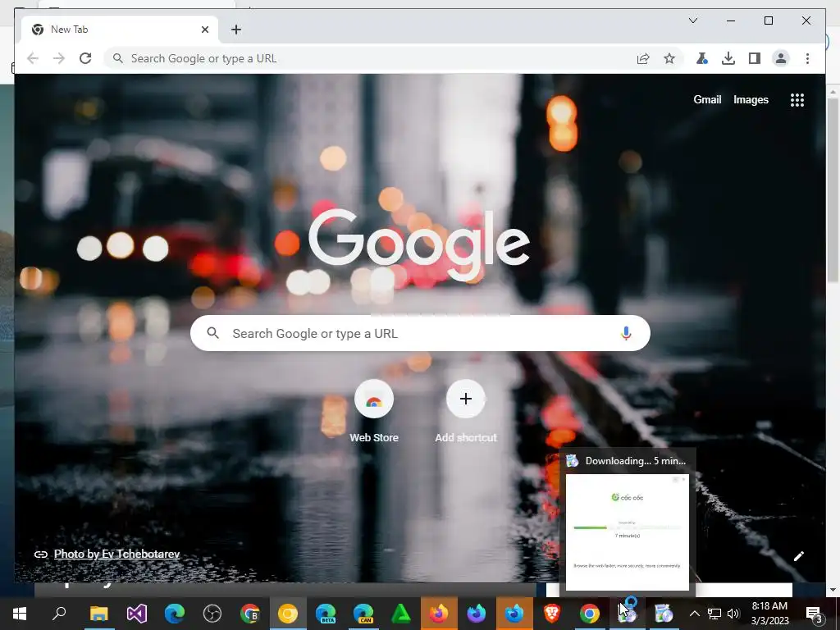Open Chrome Beta from taskbar

pyautogui.click(x=249, y=614)
